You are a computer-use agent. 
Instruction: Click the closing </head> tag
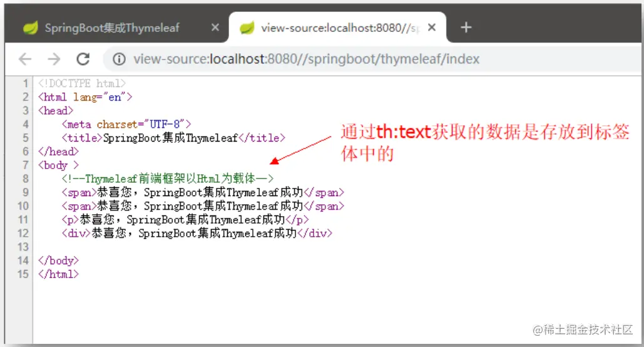pyautogui.click(x=58, y=152)
